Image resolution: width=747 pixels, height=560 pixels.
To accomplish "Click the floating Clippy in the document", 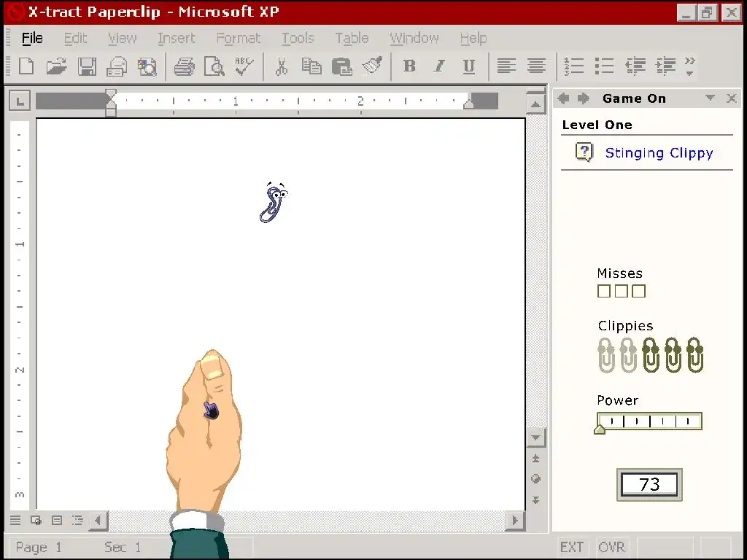I will (274, 203).
